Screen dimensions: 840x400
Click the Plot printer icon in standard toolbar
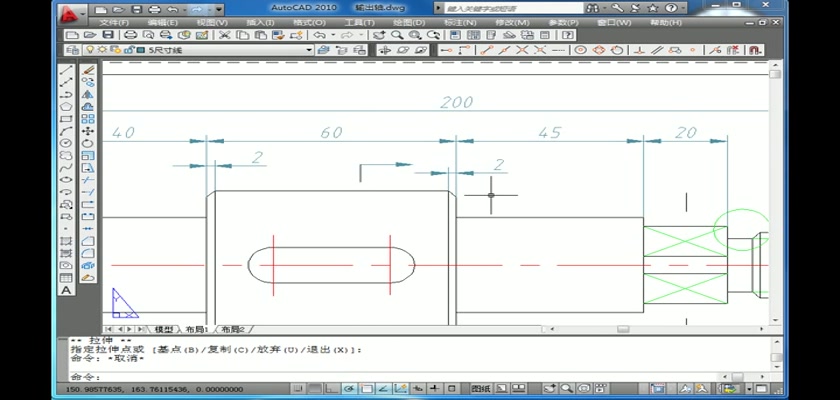(x=130, y=35)
